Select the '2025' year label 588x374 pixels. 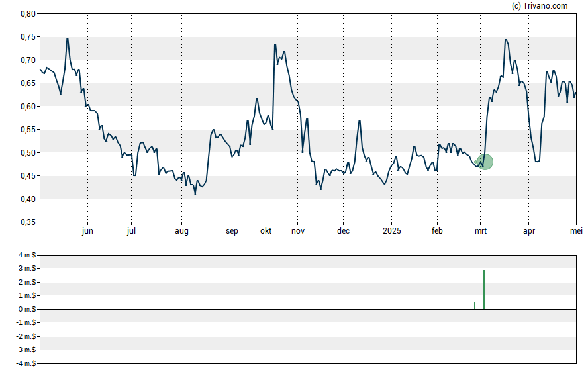(x=392, y=231)
